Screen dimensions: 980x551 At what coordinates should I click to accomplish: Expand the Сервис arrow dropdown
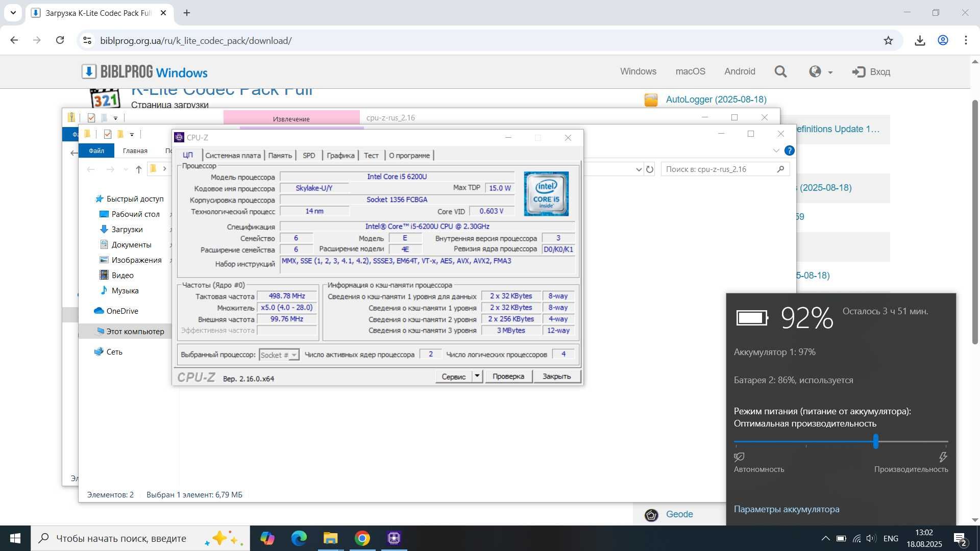[477, 377]
